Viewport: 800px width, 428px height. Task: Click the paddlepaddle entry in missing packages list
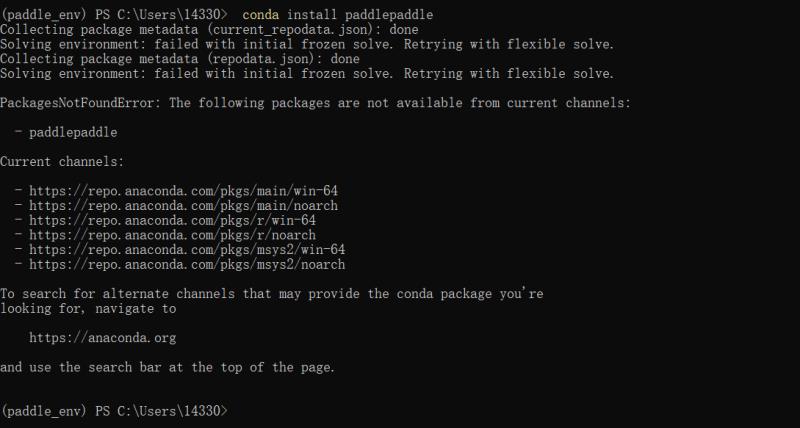73,133
